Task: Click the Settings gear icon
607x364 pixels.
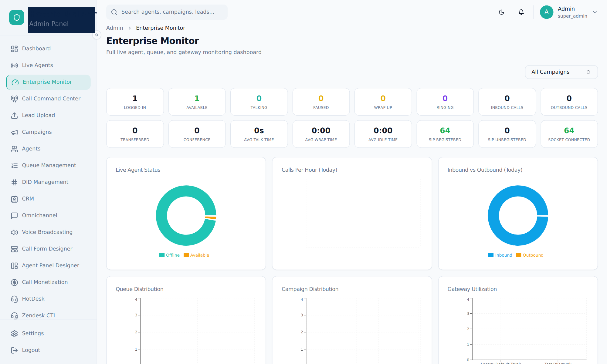Action: click(x=14, y=334)
